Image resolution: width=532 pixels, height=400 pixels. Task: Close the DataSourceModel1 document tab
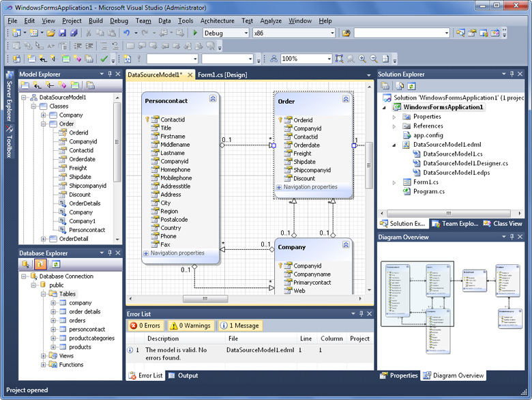point(190,74)
